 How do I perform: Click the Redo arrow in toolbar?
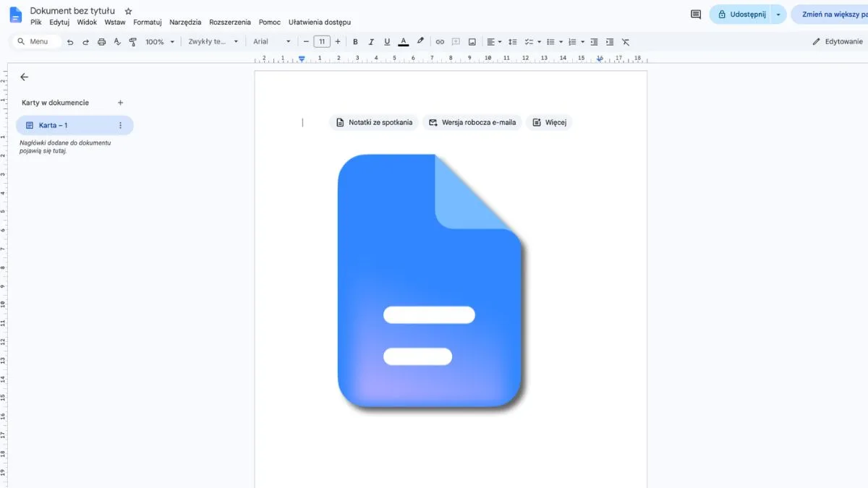pos(85,42)
